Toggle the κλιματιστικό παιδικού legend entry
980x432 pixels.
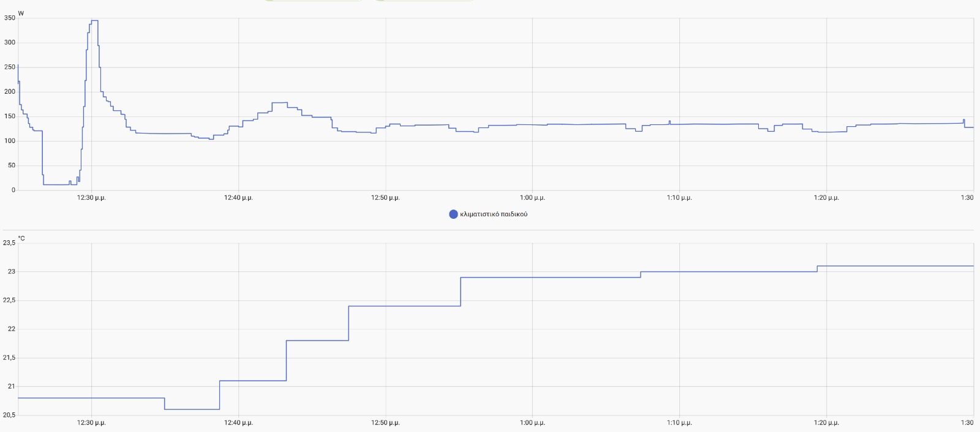pyautogui.click(x=488, y=214)
